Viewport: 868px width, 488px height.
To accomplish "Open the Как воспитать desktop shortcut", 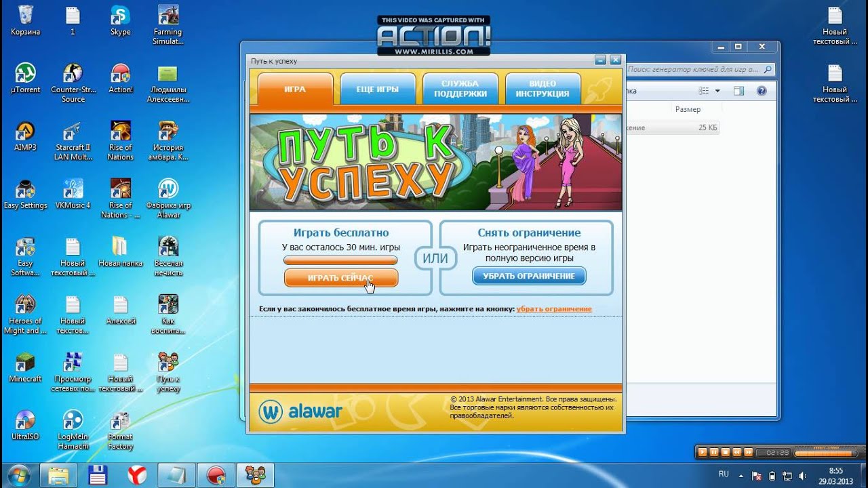I will click(x=168, y=314).
